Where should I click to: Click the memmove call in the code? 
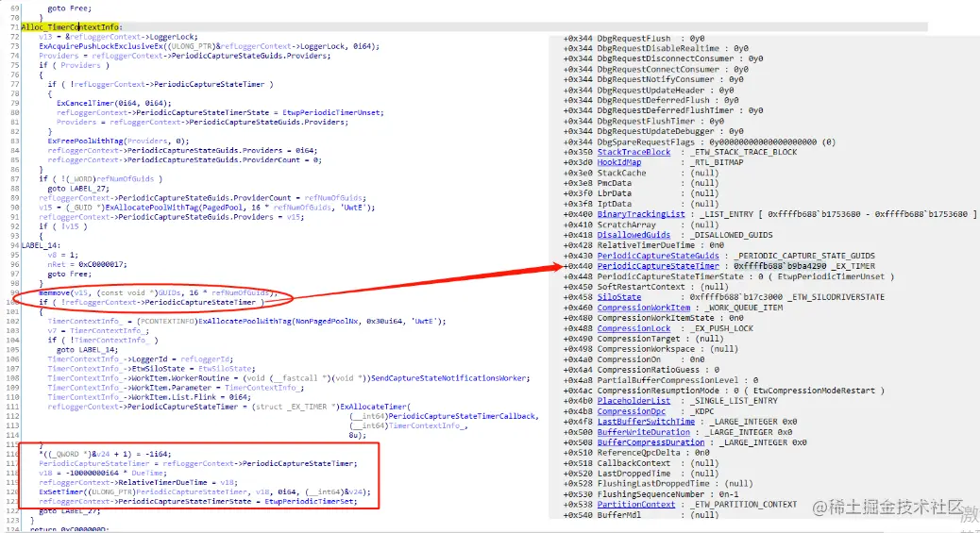(x=158, y=293)
